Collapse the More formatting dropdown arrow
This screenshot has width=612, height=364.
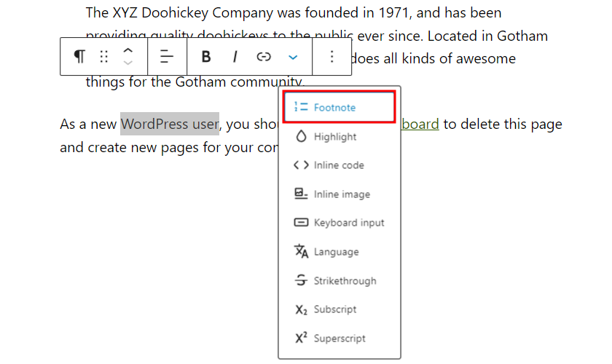pos(293,58)
